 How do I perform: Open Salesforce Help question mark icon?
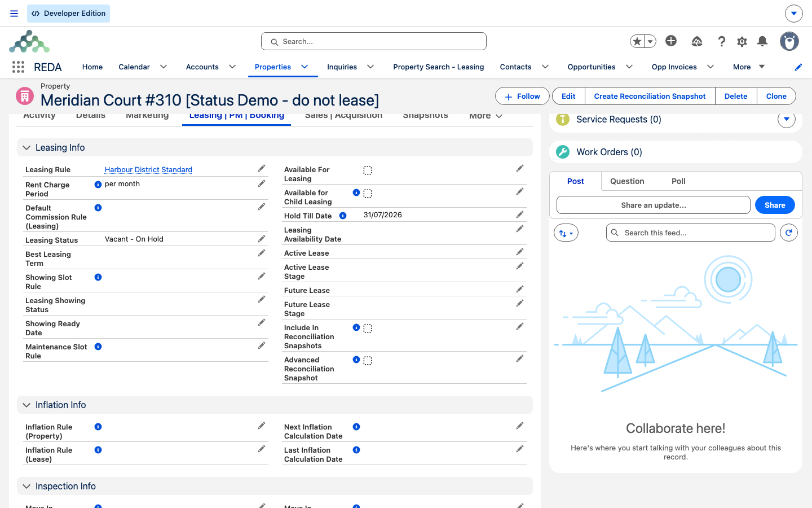coord(721,41)
